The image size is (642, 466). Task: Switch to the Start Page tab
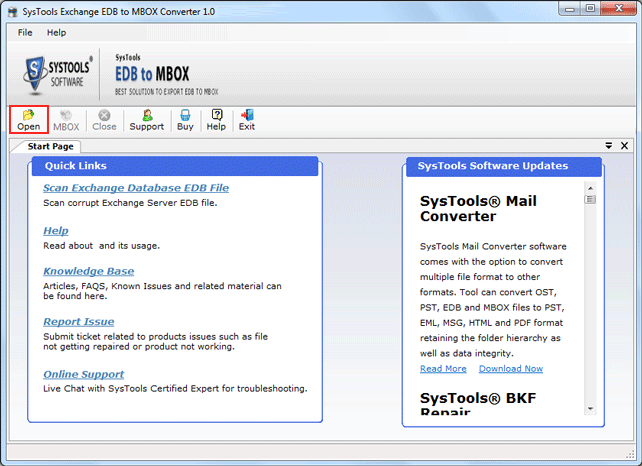pyautogui.click(x=50, y=146)
